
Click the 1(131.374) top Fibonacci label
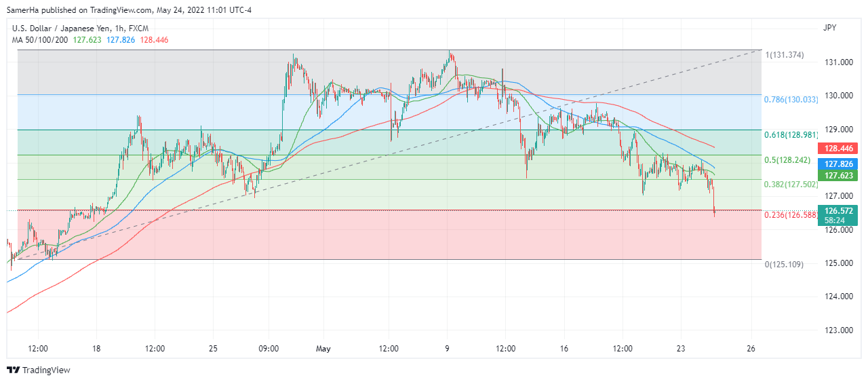pos(785,55)
